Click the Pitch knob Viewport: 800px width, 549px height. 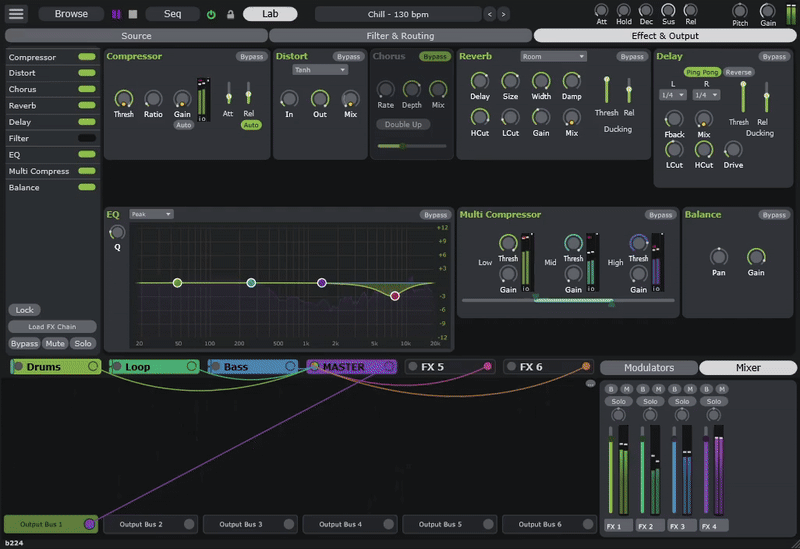click(740, 11)
